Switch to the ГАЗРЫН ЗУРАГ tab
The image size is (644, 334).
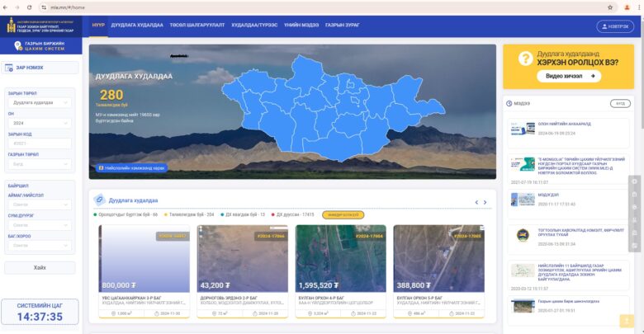pos(341,26)
